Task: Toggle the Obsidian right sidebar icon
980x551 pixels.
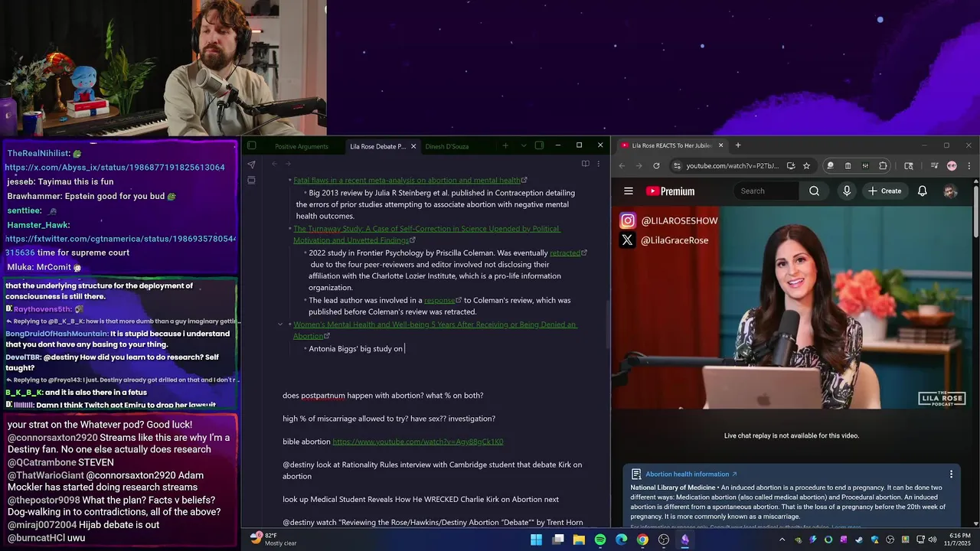Action: pos(539,145)
